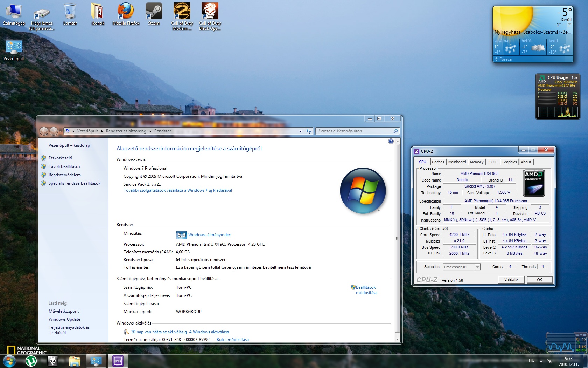The image size is (588, 368).
Task: Click the search magnifier icon
Action: coord(395,131)
